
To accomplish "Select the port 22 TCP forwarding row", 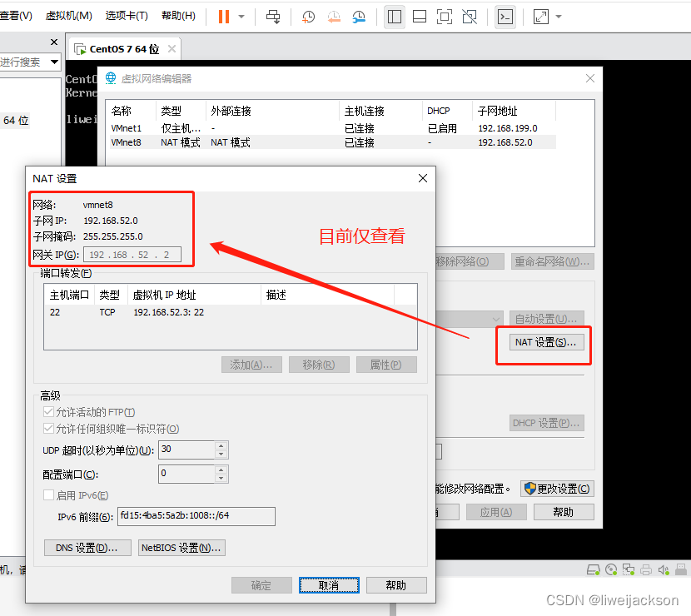I will pyautogui.click(x=230, y=312).
